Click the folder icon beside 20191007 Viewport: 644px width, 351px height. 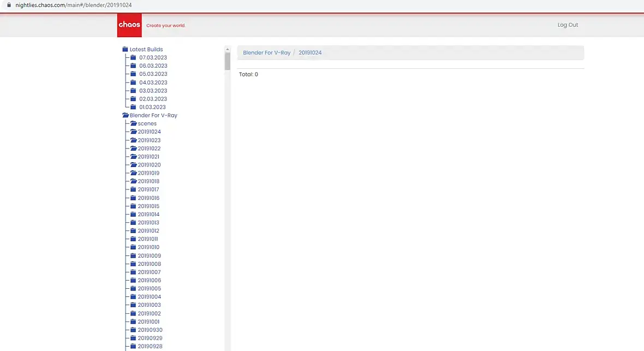pyautogui.click(x=133, y=272)
